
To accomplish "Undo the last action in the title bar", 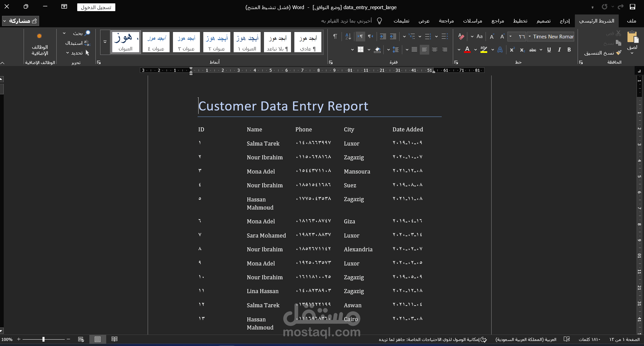I will tap(620, 7).
